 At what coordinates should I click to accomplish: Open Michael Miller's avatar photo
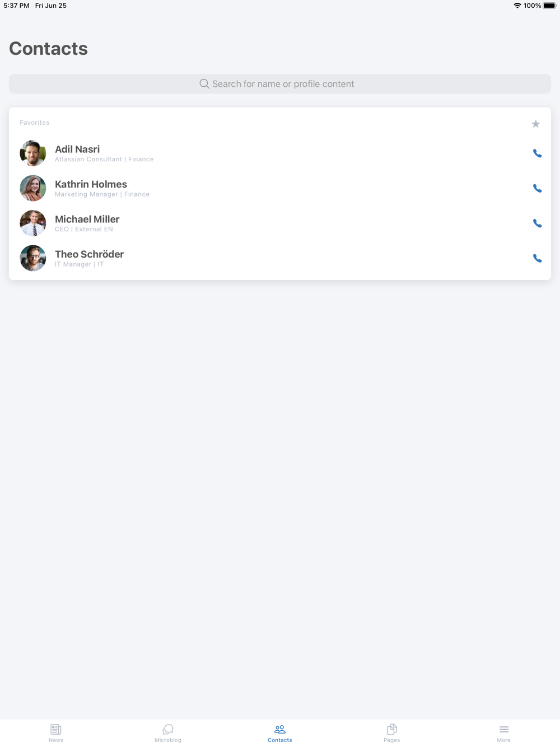coord(33,223)
